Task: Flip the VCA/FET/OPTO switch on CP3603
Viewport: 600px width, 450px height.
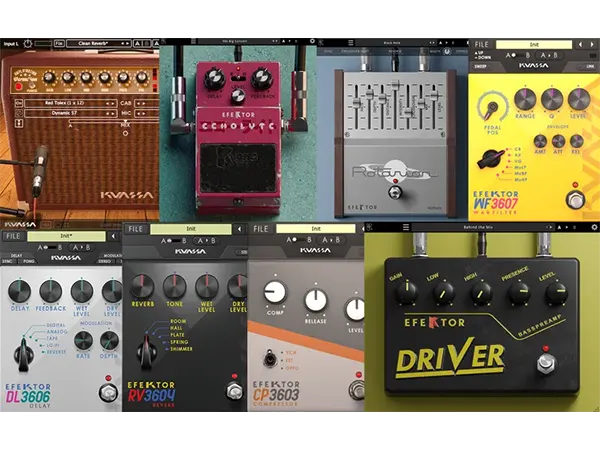Action: pyautogui.click(x=270, y=360)
